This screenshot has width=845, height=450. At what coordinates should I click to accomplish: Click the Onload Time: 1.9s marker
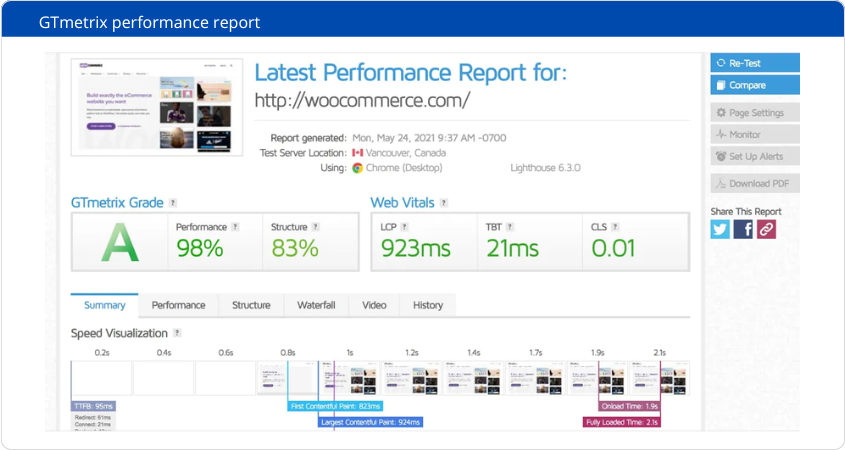pyautogui.click(x=629, y=406)
